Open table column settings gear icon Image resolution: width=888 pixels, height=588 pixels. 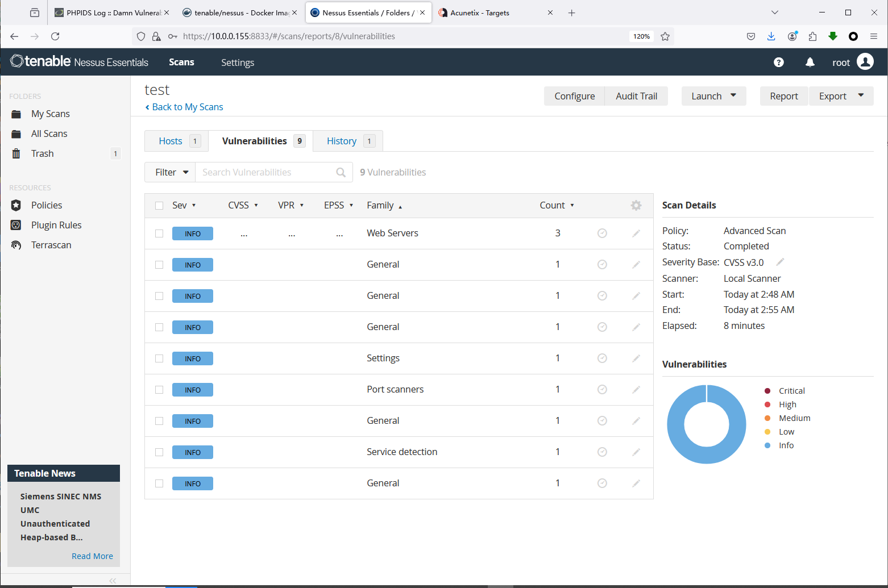tap(636, 205)
